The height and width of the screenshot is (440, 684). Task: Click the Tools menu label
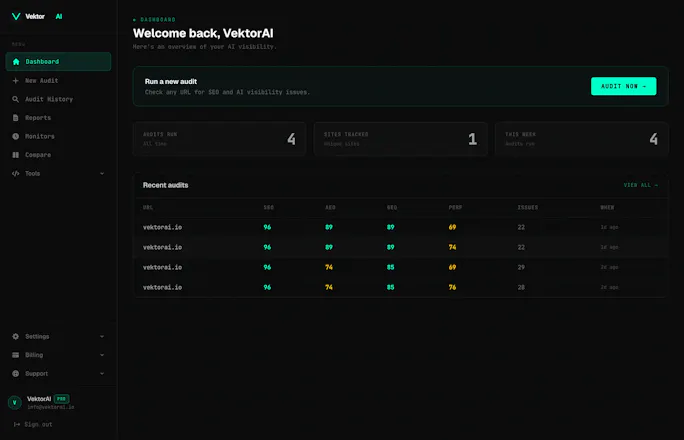click(33, 174)
